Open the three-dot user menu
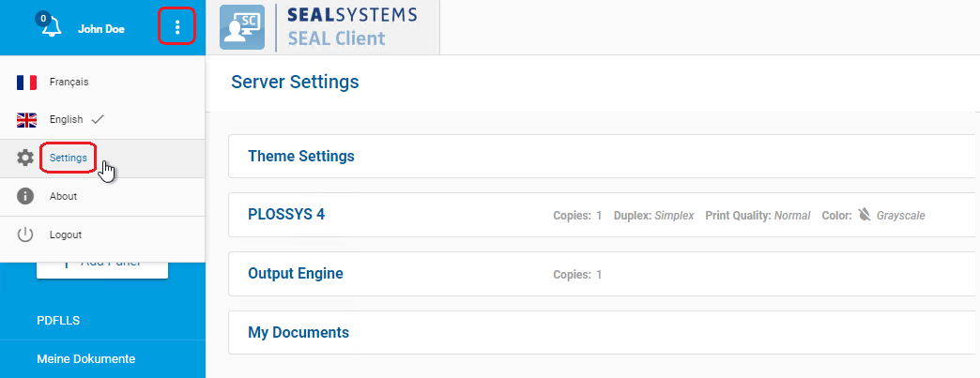Image resolution: width=980 pixels, height=378 pixels. point(177,27)
